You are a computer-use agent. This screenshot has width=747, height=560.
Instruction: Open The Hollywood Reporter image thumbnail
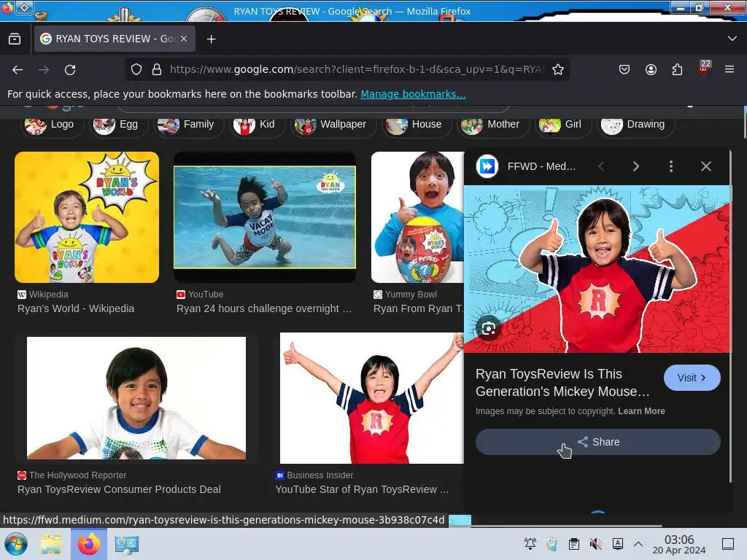click(136, 398)
